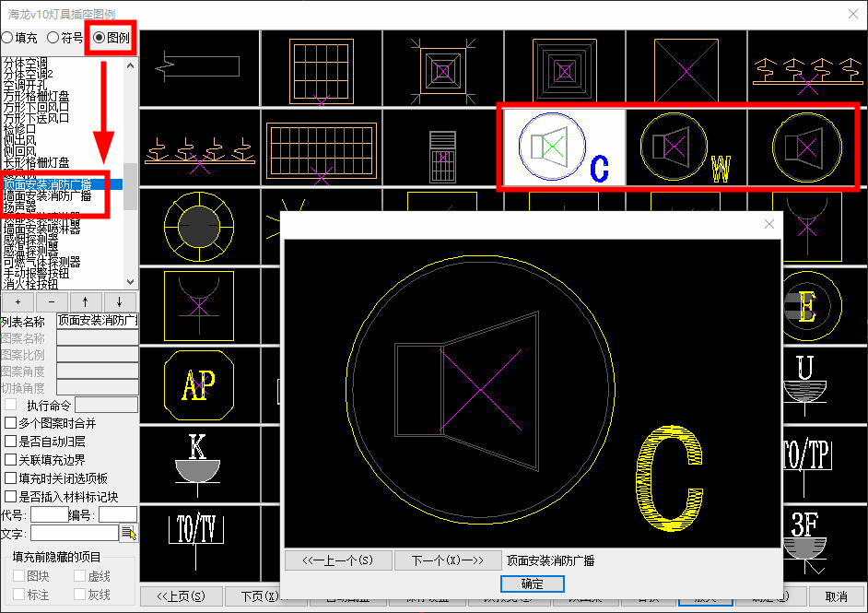Pick the plain loudspeaker symbol thumbnail

[x=807, y=148]
